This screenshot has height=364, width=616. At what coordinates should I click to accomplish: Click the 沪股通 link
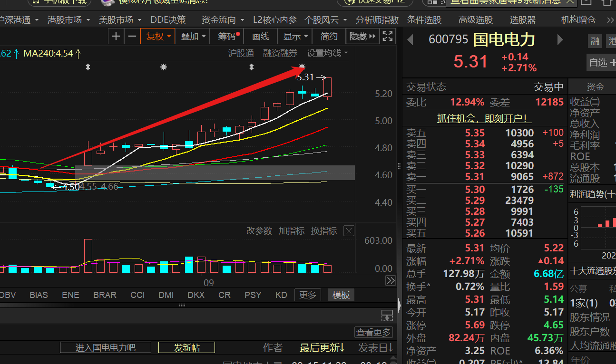(241, 53)
